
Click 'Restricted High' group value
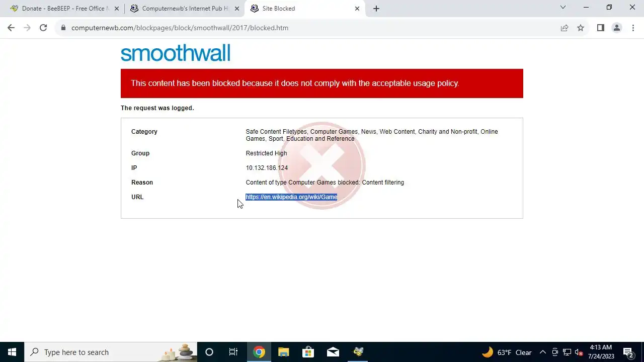click(x=266, y=153)
